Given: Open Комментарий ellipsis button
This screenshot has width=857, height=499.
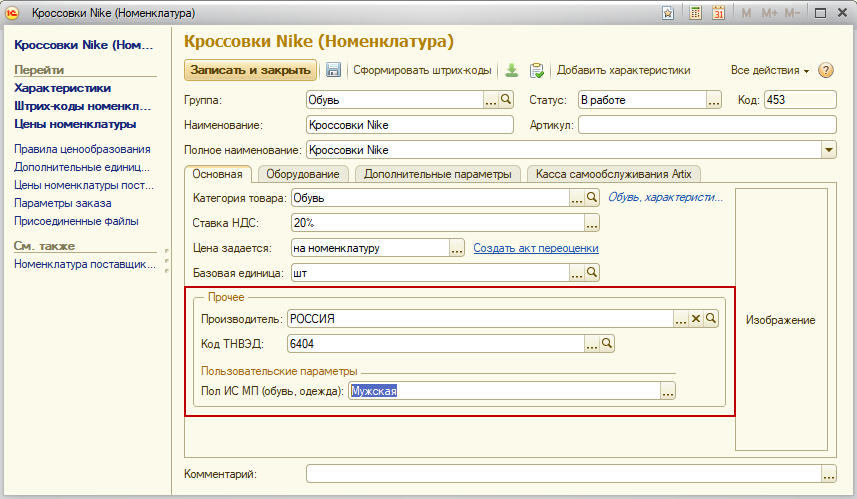Looking at the screenshot, I should click(829, 474).
